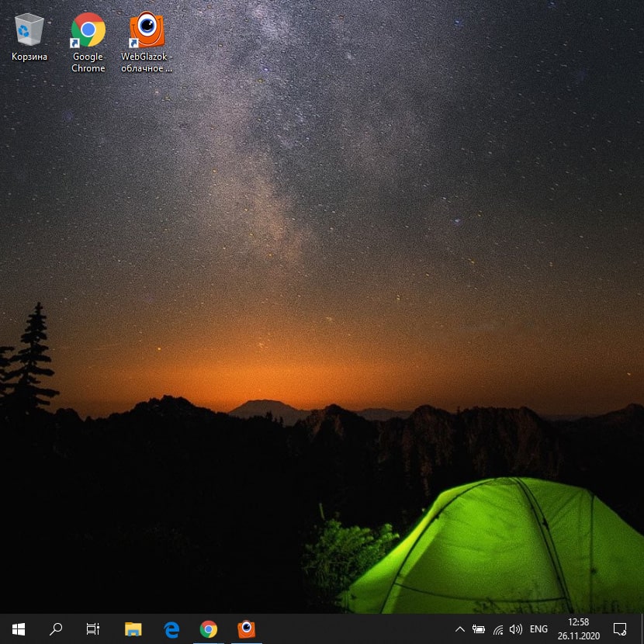The width and height of the screenshot is (644, 644).
Task: Open taskbar search with the magnifier icon
Action: [x=56, y=628]
